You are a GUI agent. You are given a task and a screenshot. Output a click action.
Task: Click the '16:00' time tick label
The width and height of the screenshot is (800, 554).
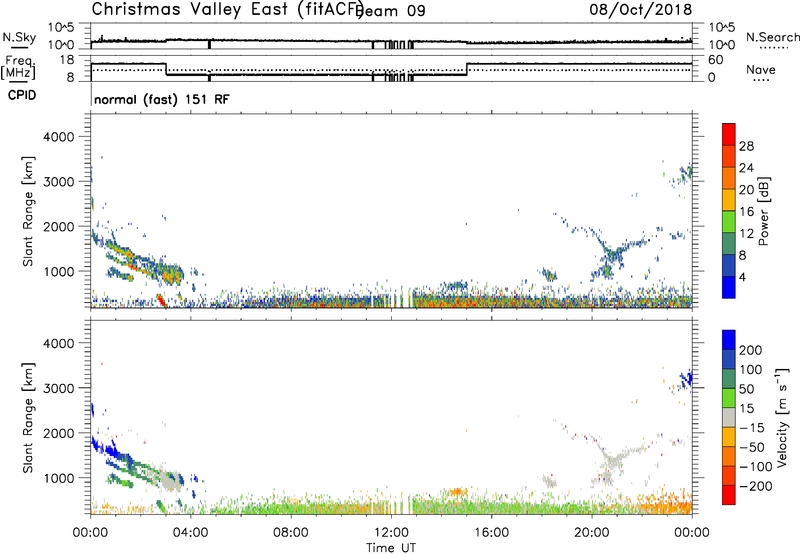point(491,533)
